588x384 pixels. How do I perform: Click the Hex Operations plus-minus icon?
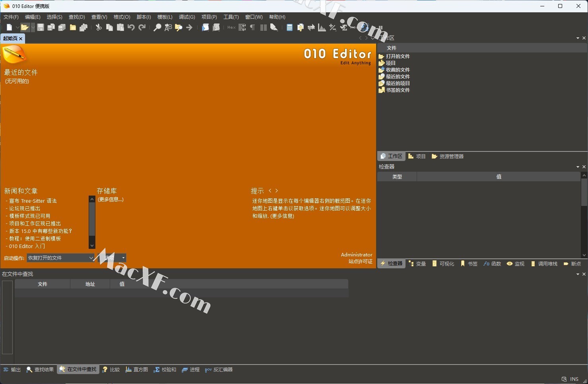tap(333, 27)
